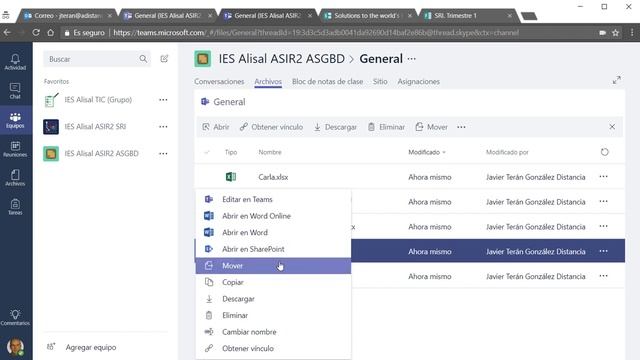This screenshot has width=640, height=360.
Task: Go to browser home page
Action: point(51,33)
